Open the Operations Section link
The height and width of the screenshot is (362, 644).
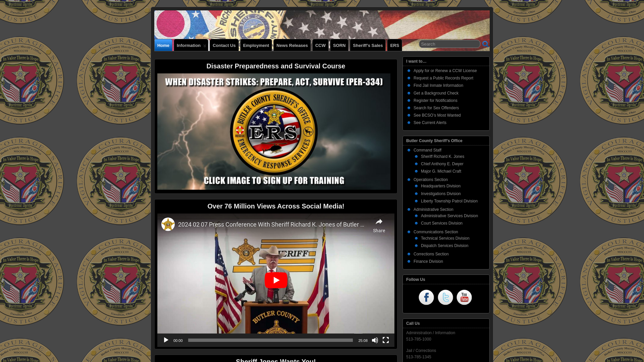[431, 180]
